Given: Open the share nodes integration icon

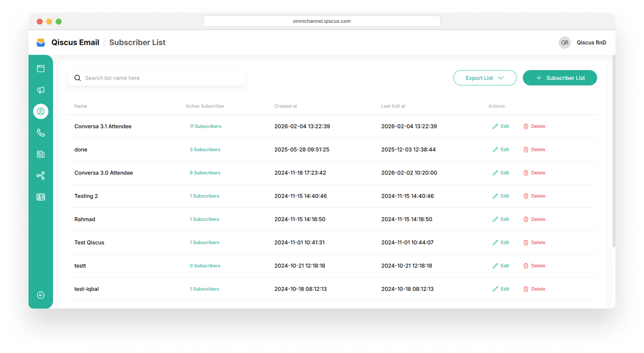Looking at the screenshot, I should click(41, 176).
